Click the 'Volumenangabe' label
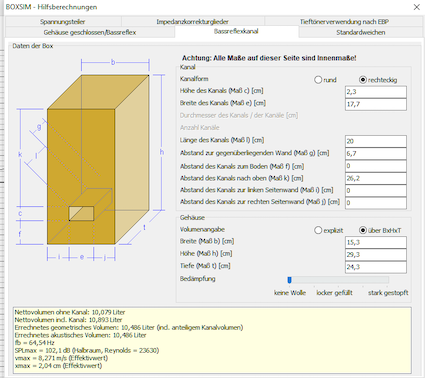Viewport: 425px width, 378px height. pos(202,229)
